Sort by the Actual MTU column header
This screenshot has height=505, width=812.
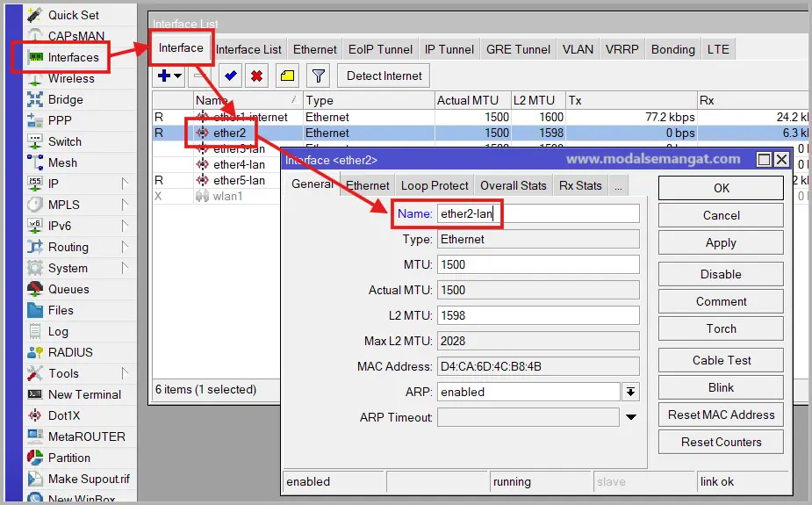click(x=472, y=100)
